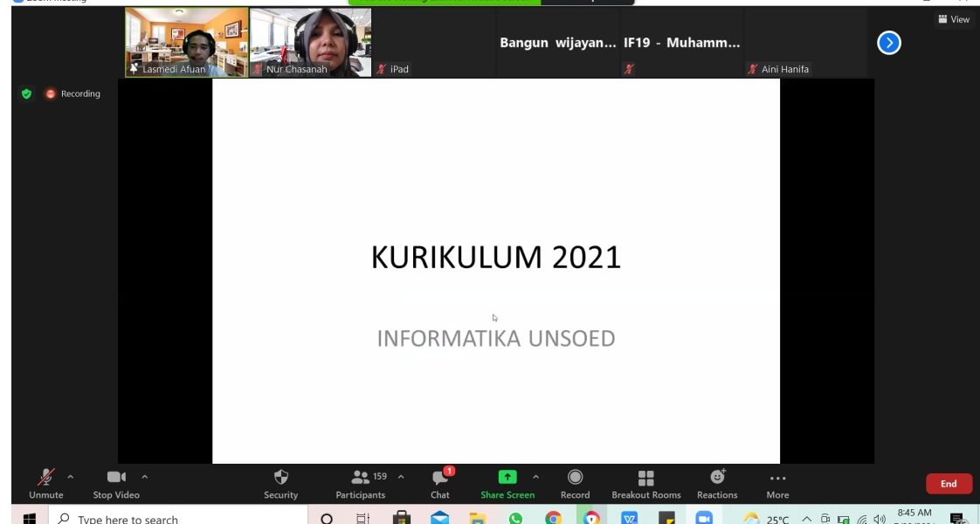
Task: Open the Participants panel
Action: [x=361, y=484]
